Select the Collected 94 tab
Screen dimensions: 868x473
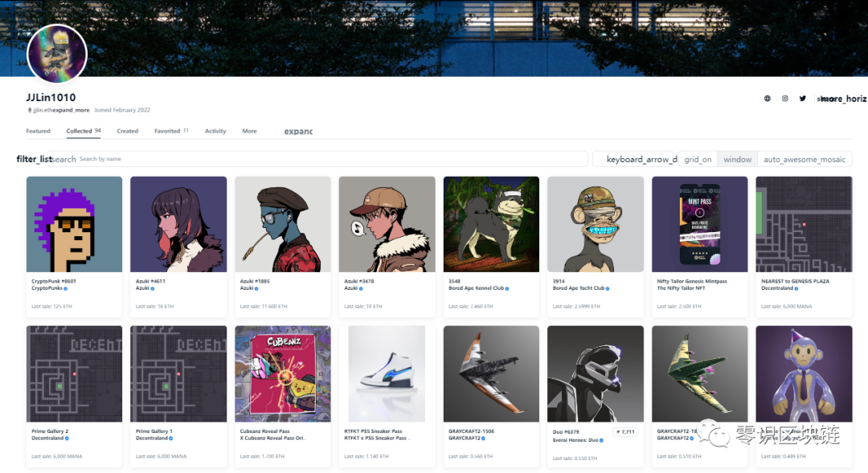point(84,131)
